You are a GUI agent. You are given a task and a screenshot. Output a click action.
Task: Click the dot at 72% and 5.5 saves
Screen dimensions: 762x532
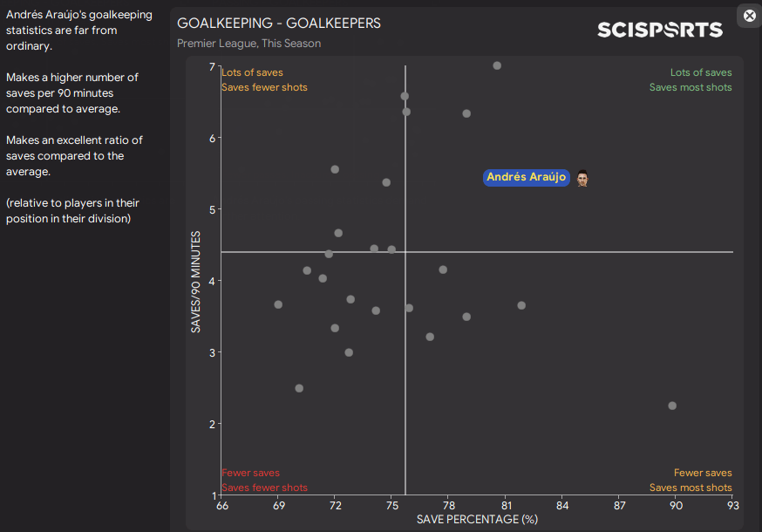click(335, 169)
